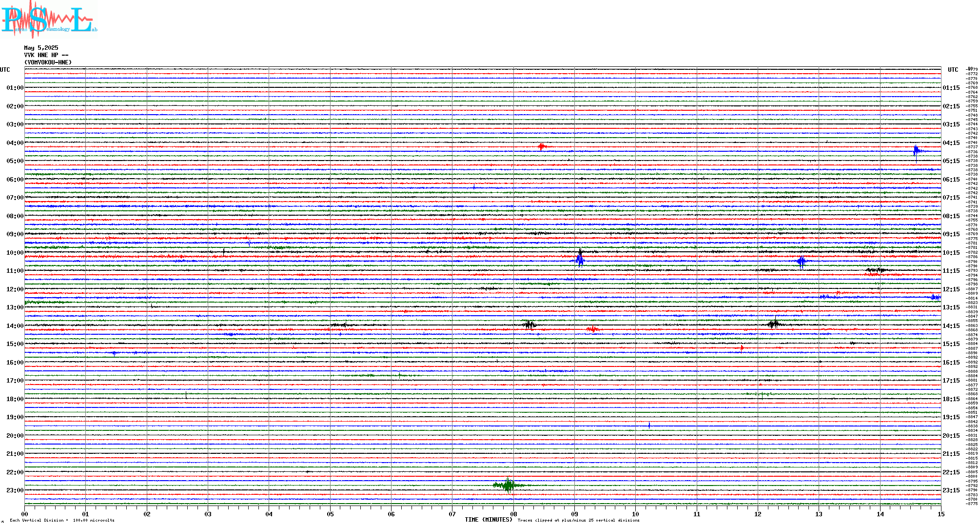Click the right-side 'UTC' axis label

click(x=953, y=70)
